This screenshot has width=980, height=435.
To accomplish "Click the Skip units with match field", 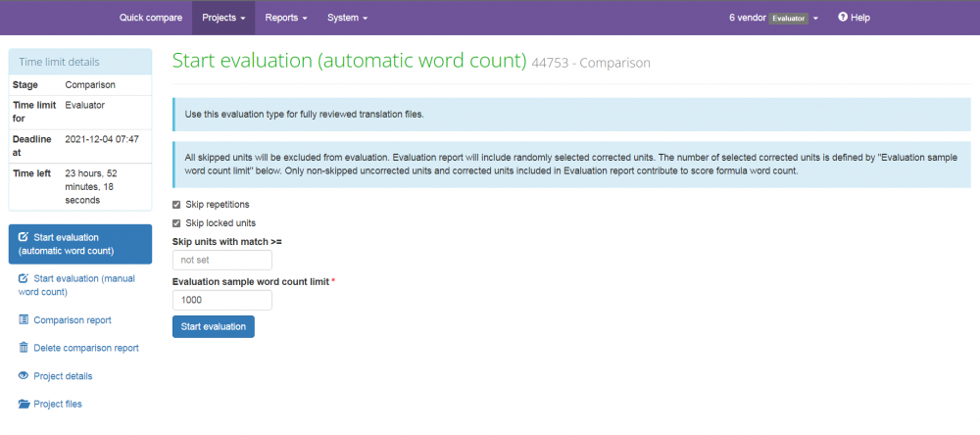I will [221, 261].
